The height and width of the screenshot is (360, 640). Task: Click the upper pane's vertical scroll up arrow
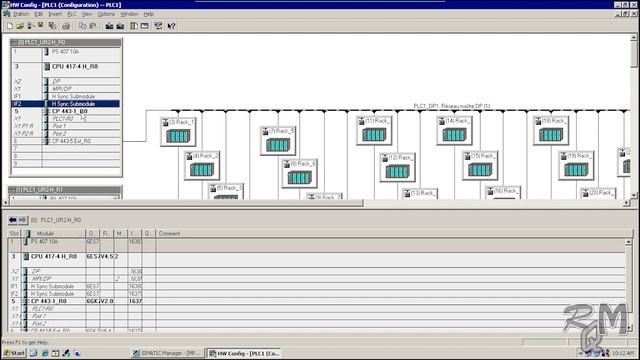click(633, 38)
